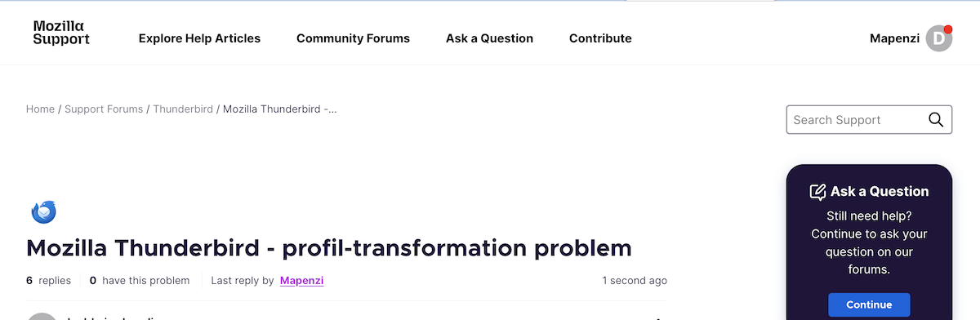The height and width of the screenshot is (320, 980).
Task: Open Explore Help Articles menu
Action: click(x=199, y=38)
